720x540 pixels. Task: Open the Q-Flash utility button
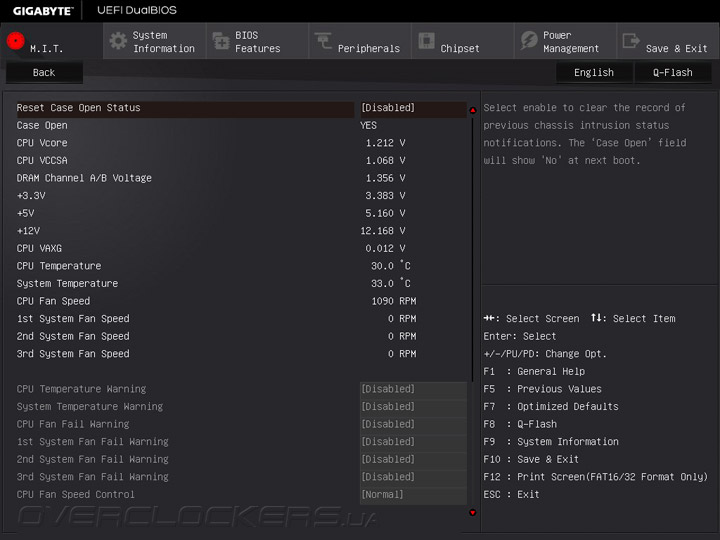point(672,73)
